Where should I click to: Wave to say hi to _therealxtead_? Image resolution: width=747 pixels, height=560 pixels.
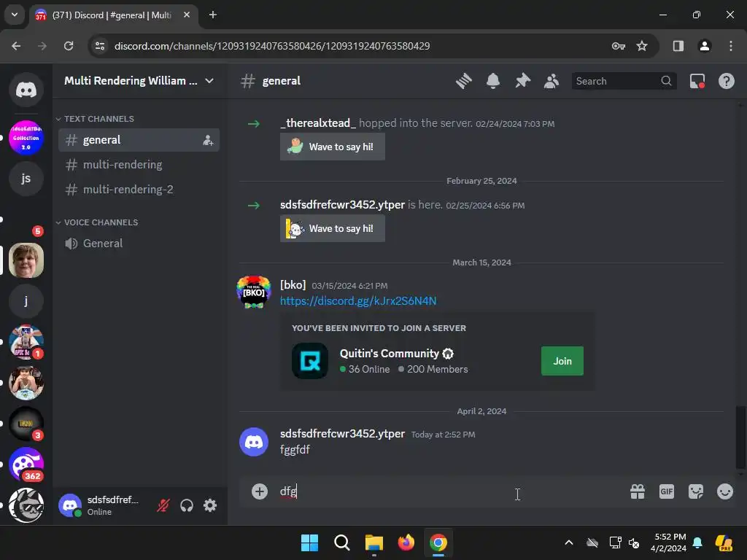(x=333, y=147)
